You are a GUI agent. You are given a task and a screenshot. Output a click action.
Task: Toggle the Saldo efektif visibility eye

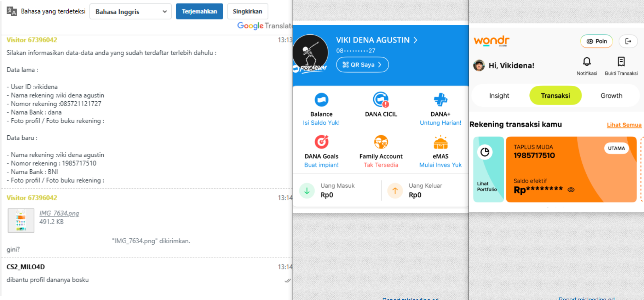point(571,190)
